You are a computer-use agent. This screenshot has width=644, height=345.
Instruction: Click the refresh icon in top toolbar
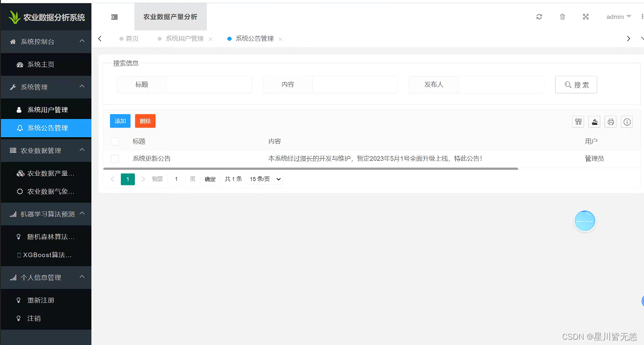point(539,16)
